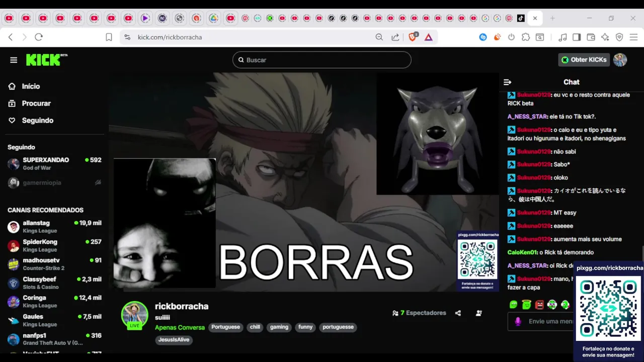Image resolution: width=644 pixels, height=362 pixels.
Task: Open SUPERXANDAO channel
Action: click(x=54, y=163)
